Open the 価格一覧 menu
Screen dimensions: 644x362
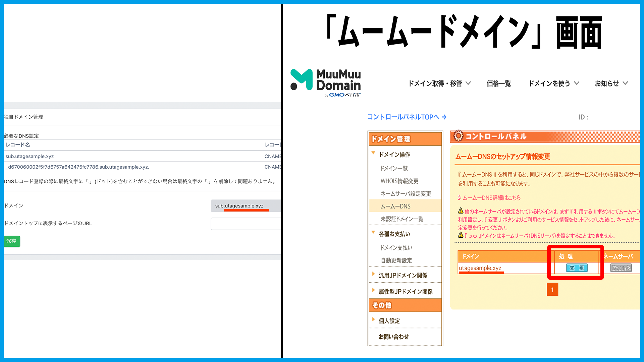tap(498, 83)
